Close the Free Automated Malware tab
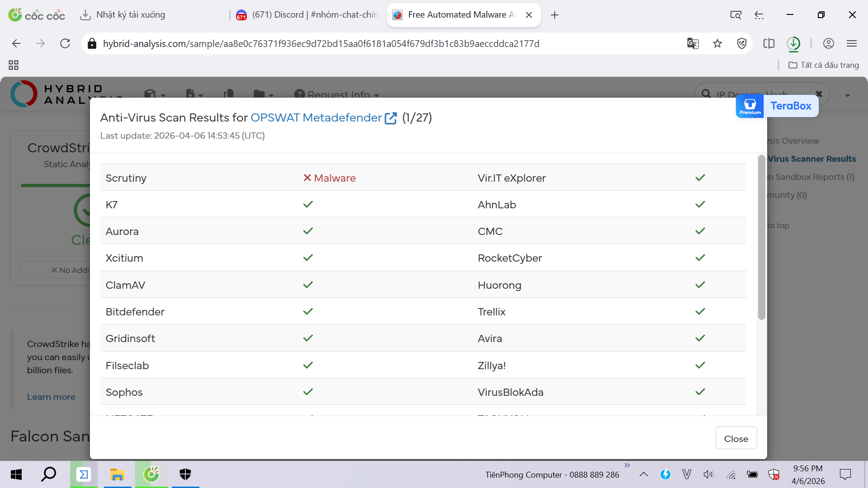Screen dimensions: 868x488 pyautogui.click(x=529, y=15)
